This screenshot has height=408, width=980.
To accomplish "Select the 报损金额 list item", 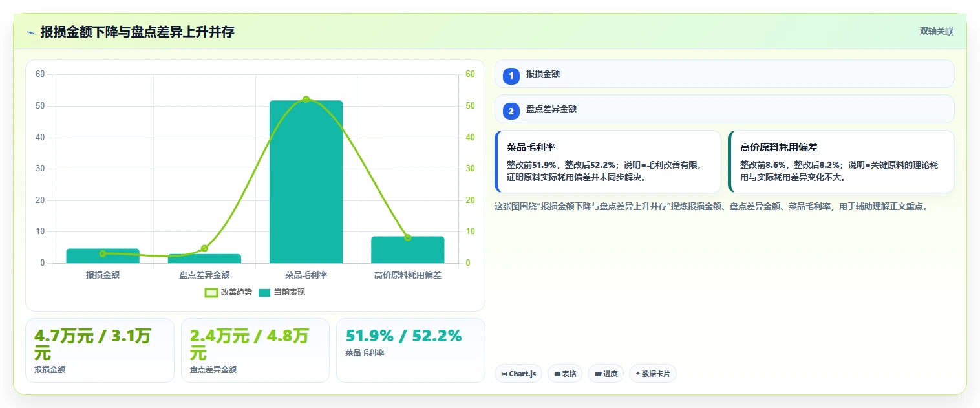I will pos(724,74).
